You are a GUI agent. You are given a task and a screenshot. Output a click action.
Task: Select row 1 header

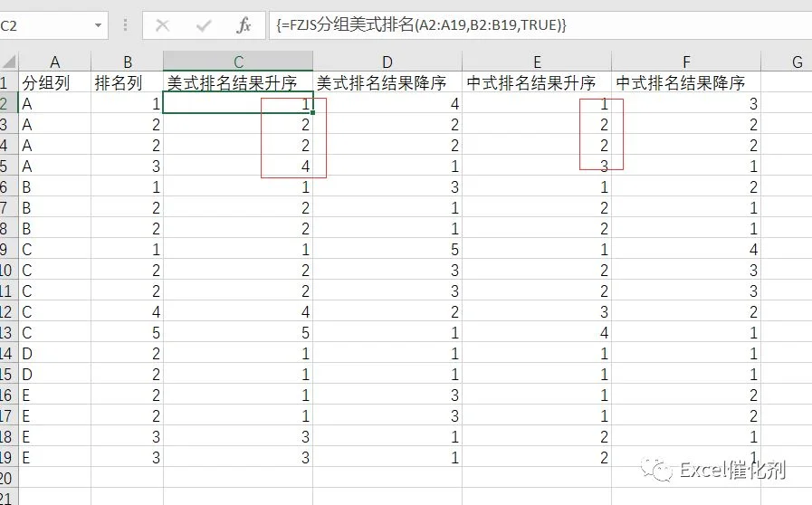coord(9,82)
